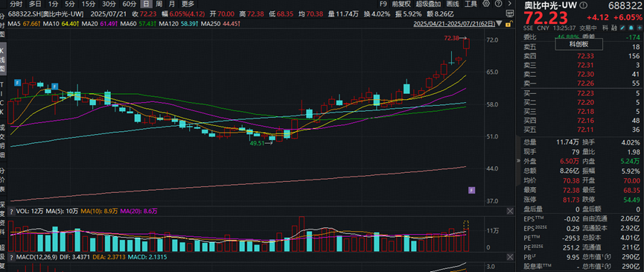The image size is (644, 272).
Task: Click the first blue F marker on chart
Action: coord(18,83)
